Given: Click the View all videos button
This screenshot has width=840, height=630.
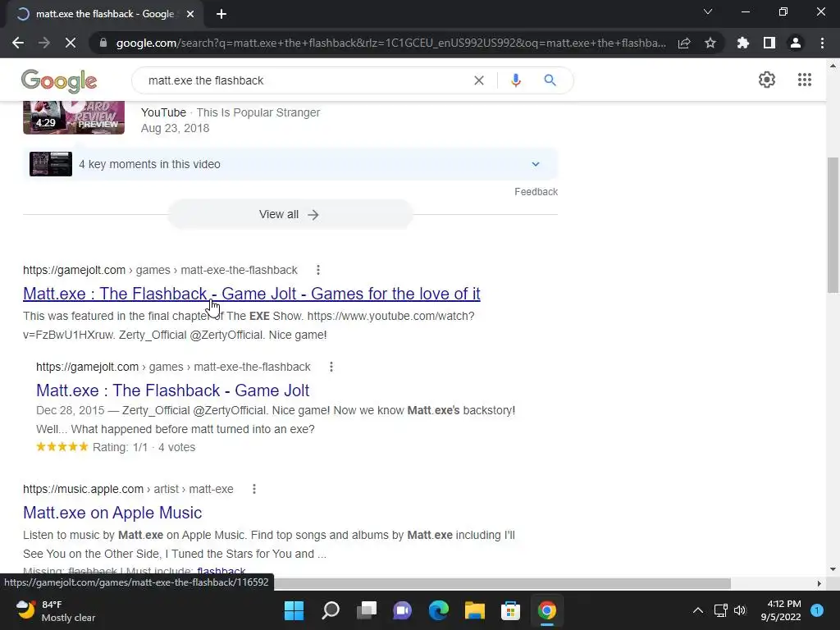Looking at the screenshot, I should 290,214.
